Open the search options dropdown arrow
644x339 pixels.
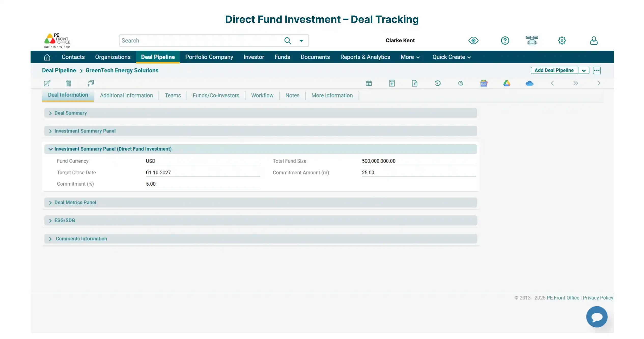301,41
